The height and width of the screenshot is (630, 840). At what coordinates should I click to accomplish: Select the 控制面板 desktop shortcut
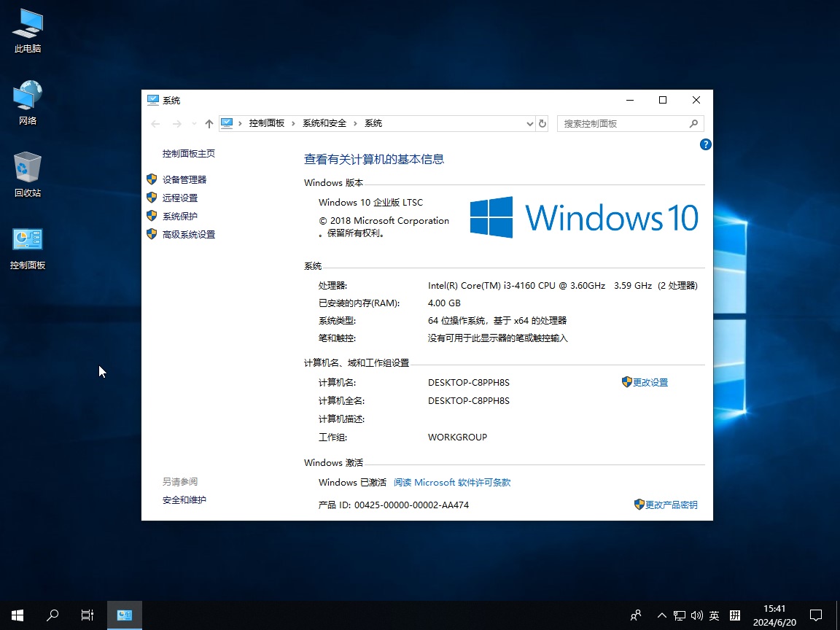coord(27,248)
